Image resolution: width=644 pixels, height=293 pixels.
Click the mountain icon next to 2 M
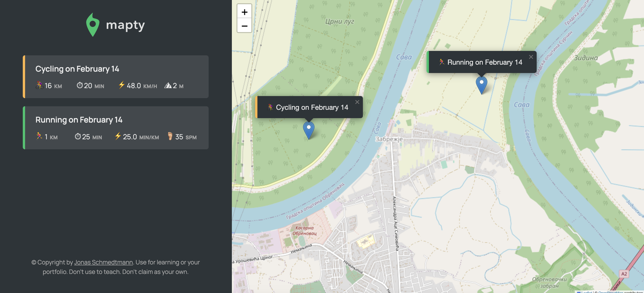[168, 86]
